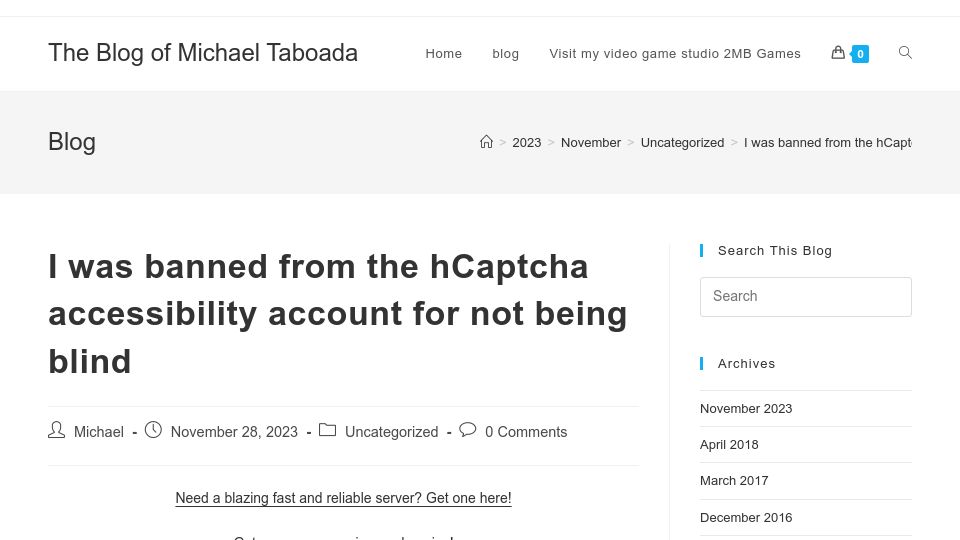Open the April 2018 archive
The image size is (960, 540).
click(x=729, y=444)
